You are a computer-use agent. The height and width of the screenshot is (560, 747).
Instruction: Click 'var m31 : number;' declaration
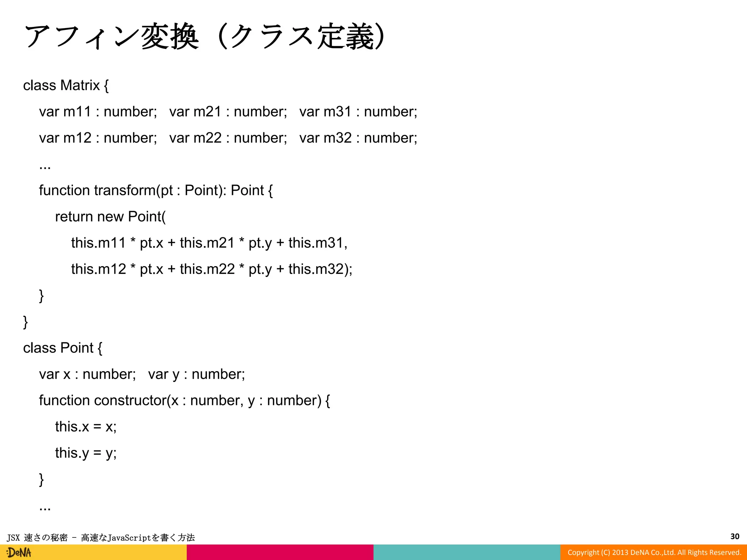(x=358, y=112)
